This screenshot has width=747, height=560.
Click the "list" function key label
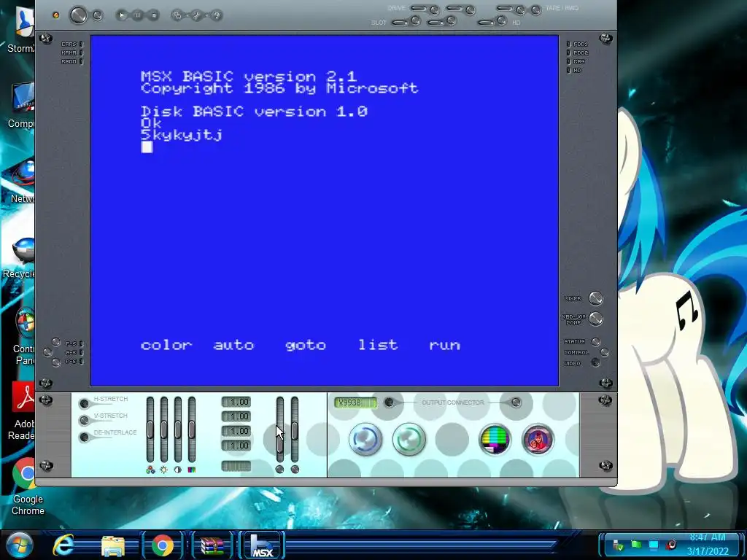pyautogui.click(x=378, y=345)
